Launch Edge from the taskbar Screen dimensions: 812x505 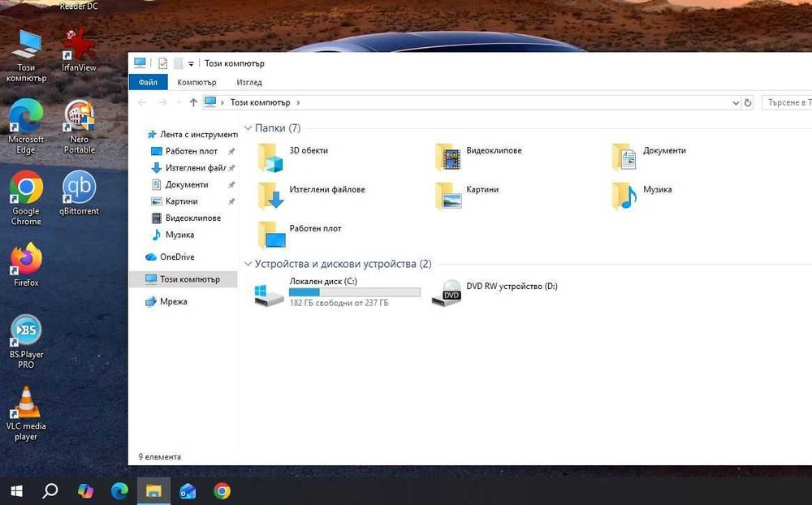119,490
